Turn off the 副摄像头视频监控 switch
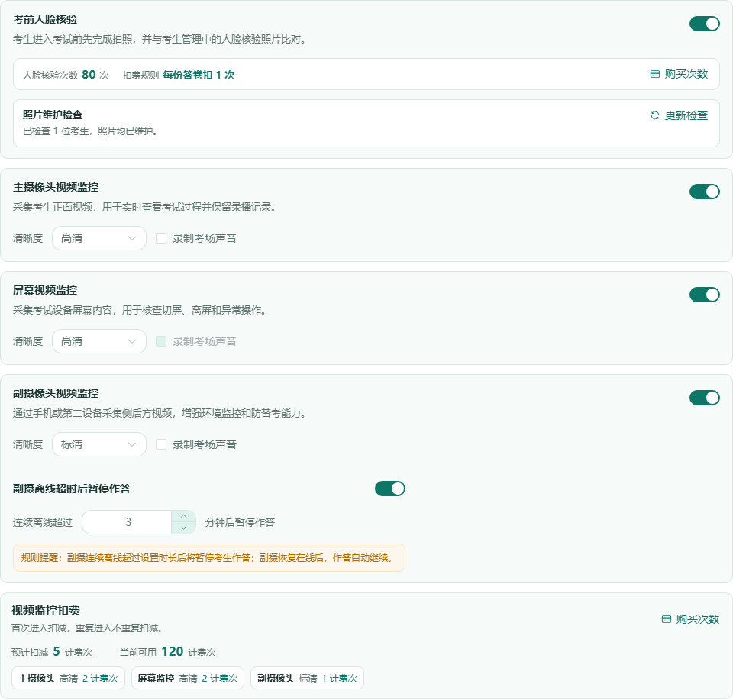Screen dimensions: 733x700 (705, 398)
